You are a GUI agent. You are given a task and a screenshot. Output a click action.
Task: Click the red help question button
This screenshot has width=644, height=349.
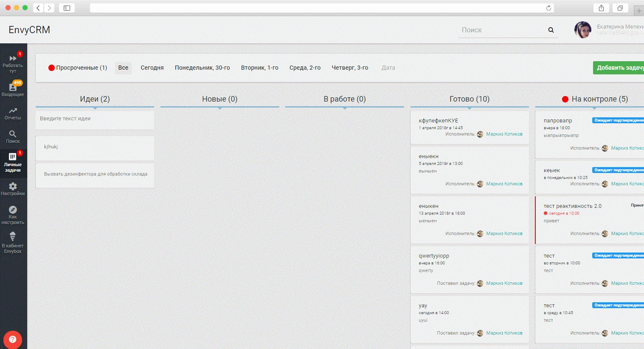13,339
